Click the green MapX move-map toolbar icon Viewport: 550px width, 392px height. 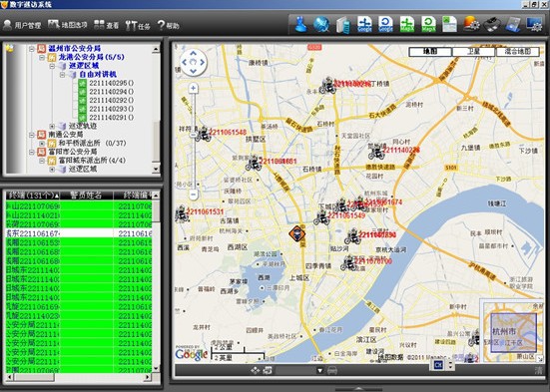click(x=407, y=25)
